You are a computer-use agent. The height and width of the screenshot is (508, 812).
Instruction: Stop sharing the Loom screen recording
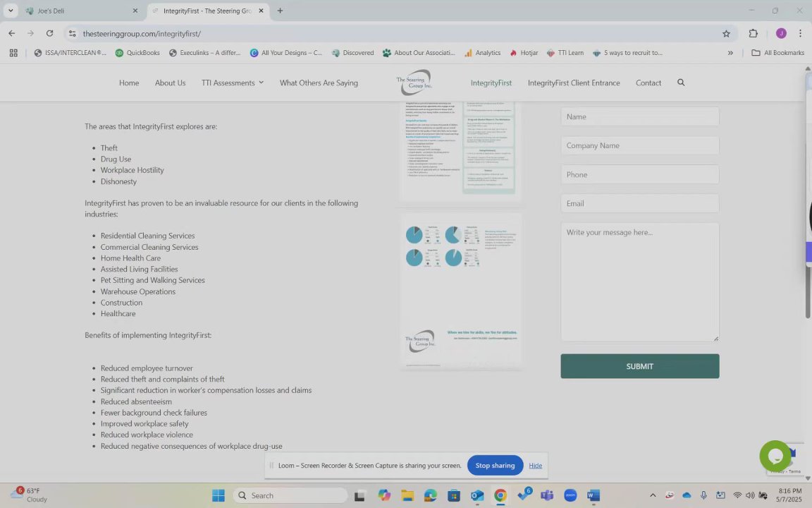[495, 466]
